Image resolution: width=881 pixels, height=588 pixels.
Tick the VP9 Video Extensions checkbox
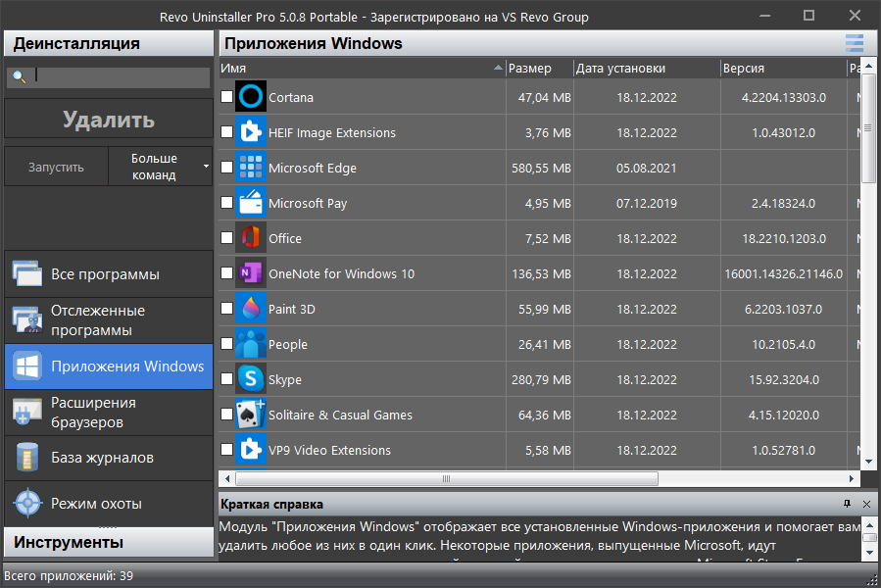click(226, 449)
